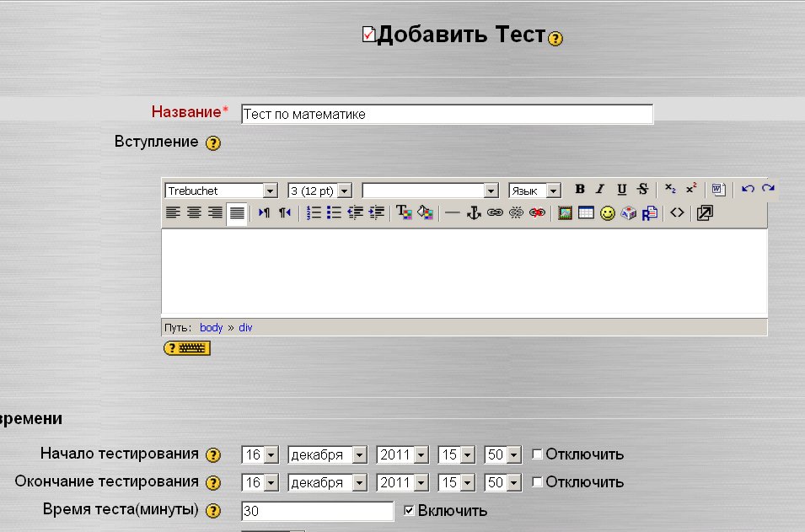Uncheck Включить next to Время теста
The width and height of the screenshot is (805, 532).
point(409,510)
